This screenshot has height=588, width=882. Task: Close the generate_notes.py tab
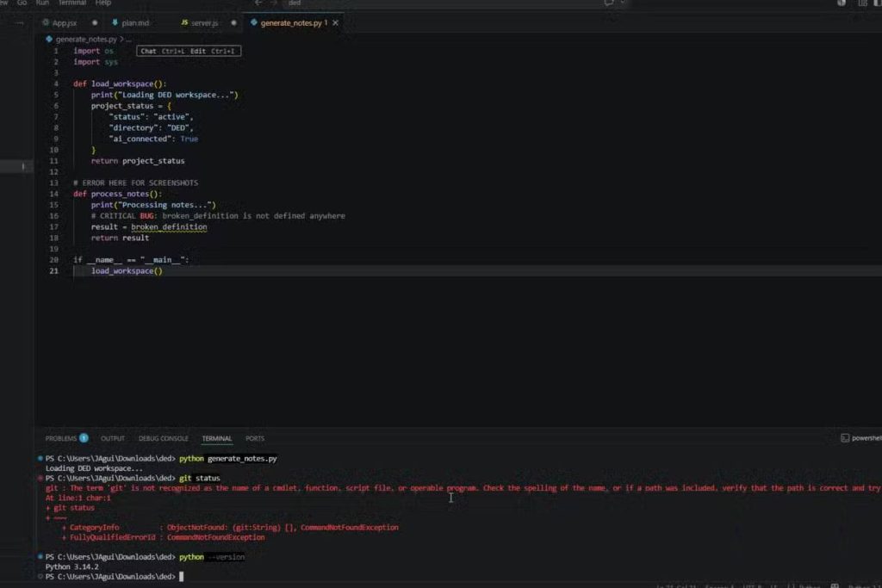[335, 23]
